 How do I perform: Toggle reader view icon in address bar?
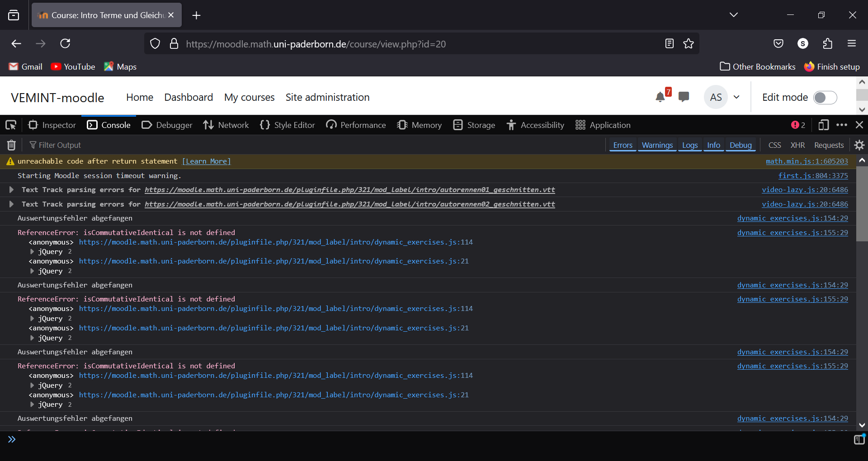[x=670, y=43]
